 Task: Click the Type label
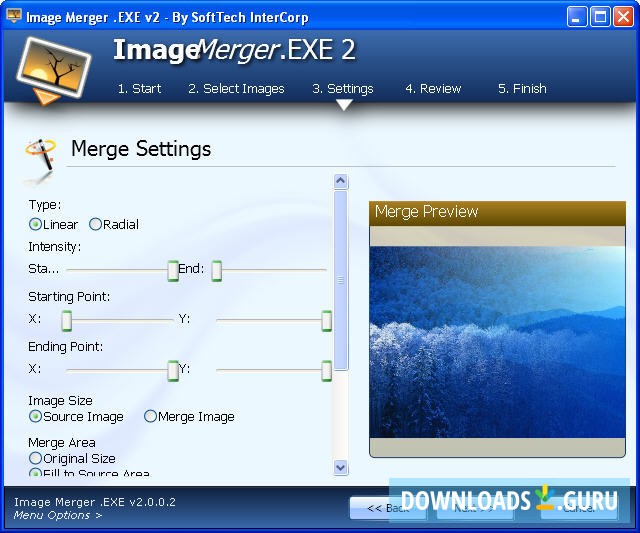(x=44, y=205)
